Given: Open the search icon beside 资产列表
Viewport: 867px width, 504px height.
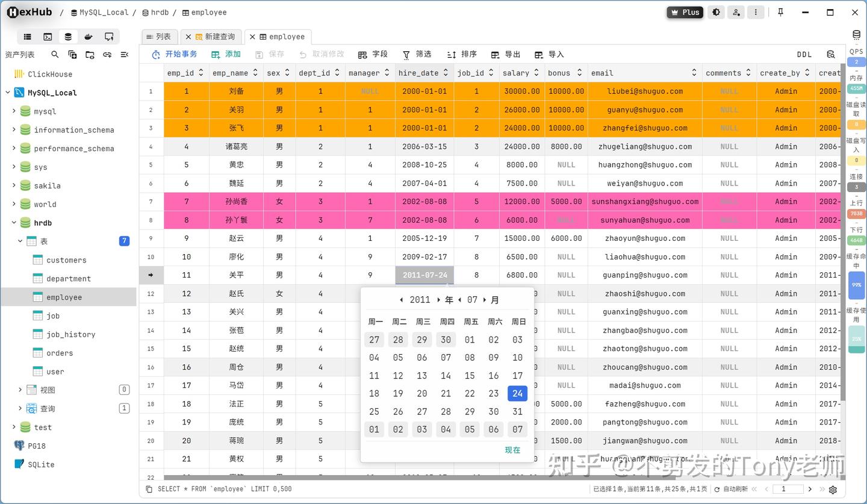Looking at the screenshot, I should [55, 55].
